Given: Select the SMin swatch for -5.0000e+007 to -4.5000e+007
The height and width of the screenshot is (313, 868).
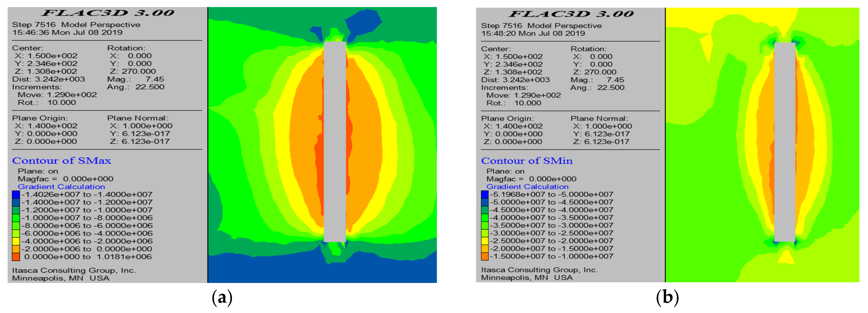Looking at the screenshot, I should [x=485, y=202].
